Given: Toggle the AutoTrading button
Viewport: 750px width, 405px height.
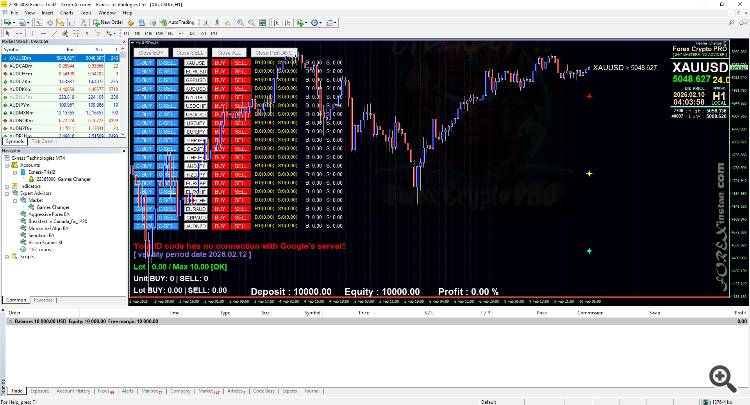Looking at the screenshot, I should click(177, 22).
